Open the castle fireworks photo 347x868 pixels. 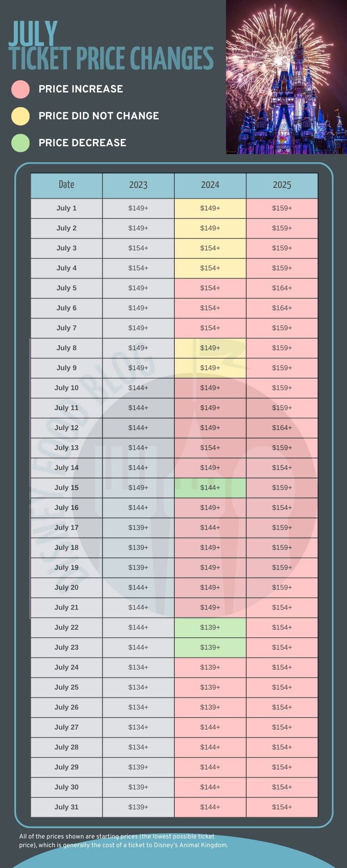click(x=286, y=77)
